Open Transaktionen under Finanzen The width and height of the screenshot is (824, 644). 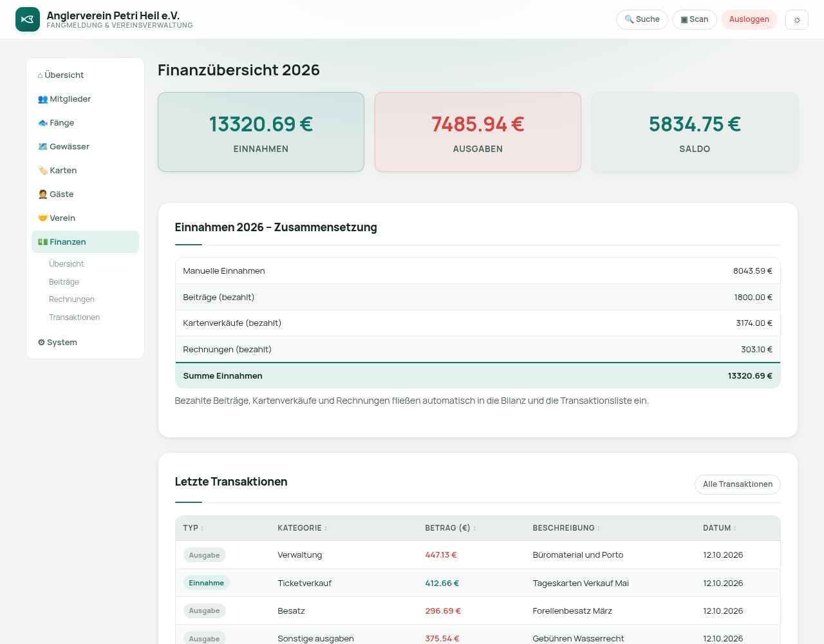75,317
